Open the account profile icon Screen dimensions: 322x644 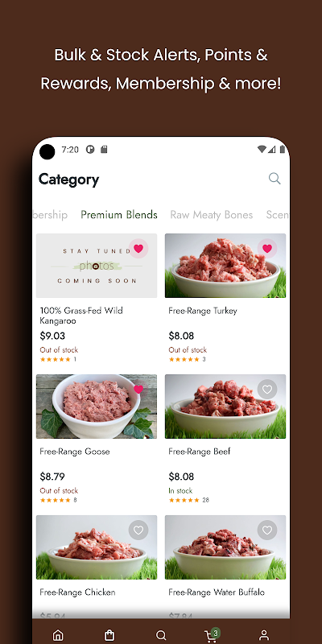coord(264,635)
